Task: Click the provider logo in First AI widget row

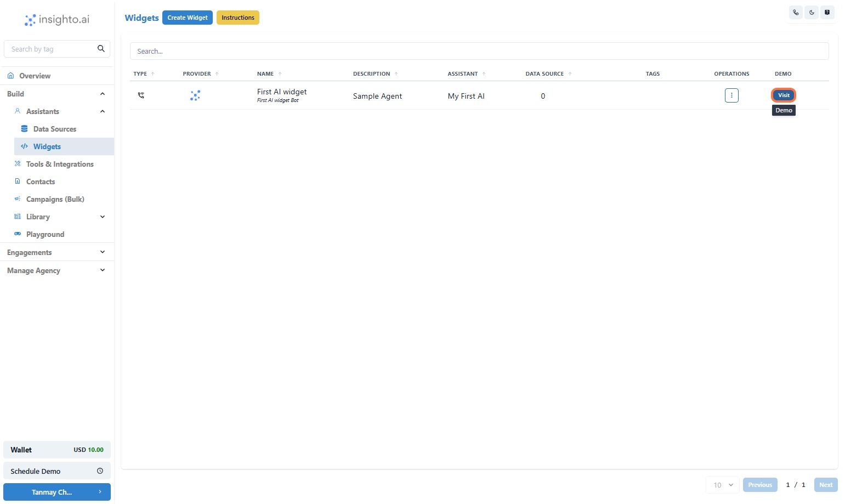Action: click(195, 95)
